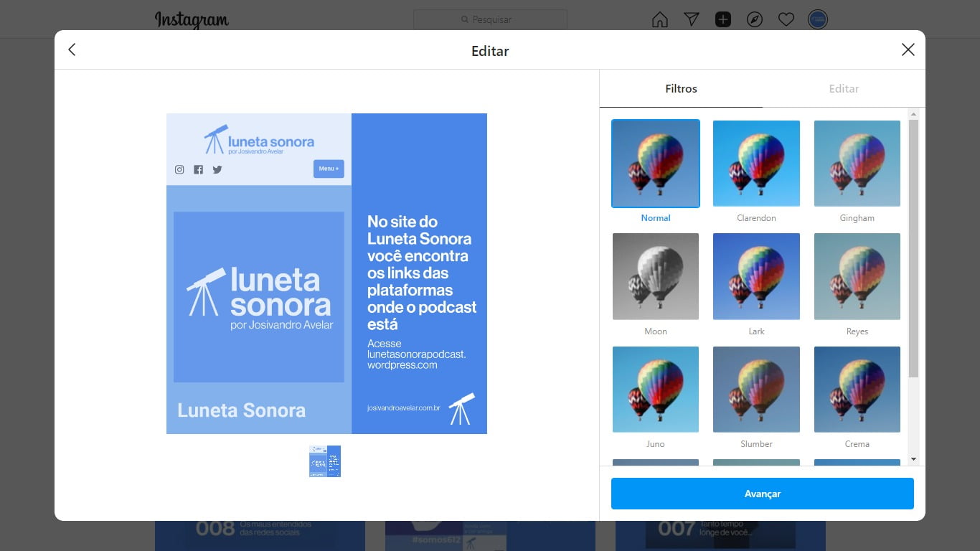
Task: Open background post numbered 007
Action: pos(720,536)
